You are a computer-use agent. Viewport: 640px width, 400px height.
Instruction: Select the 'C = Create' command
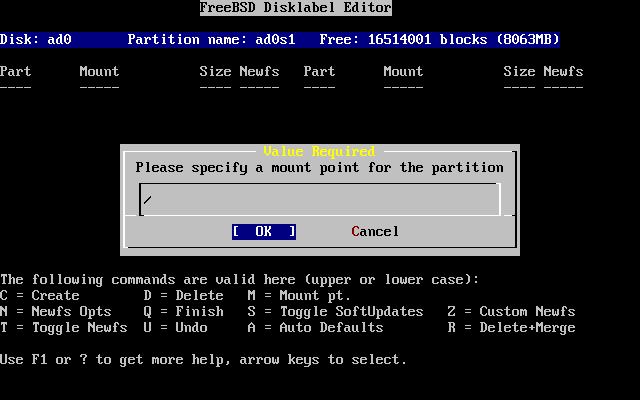pos(40,295)
